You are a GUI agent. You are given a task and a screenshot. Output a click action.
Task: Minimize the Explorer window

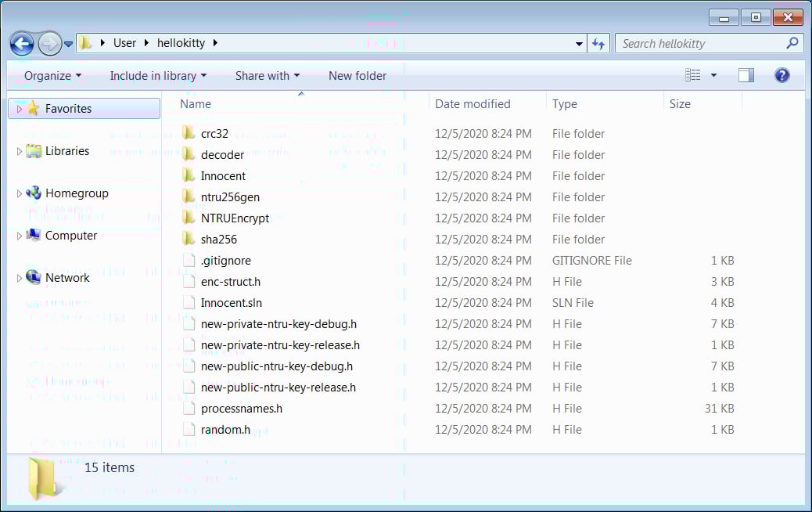(724, 18)
